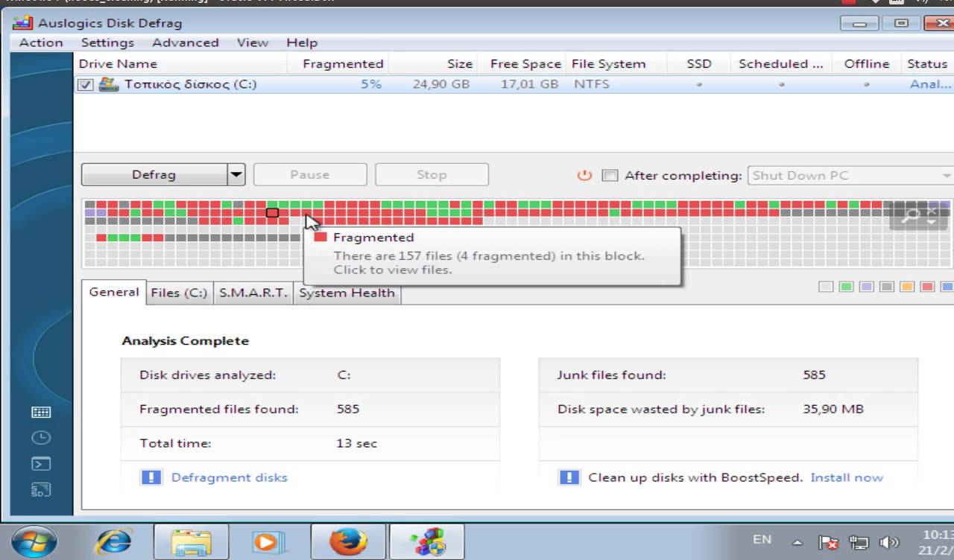Screen dimensions: 954x560
Task: Show hidden tray icons arrow
Action: [x=797, y=542]
